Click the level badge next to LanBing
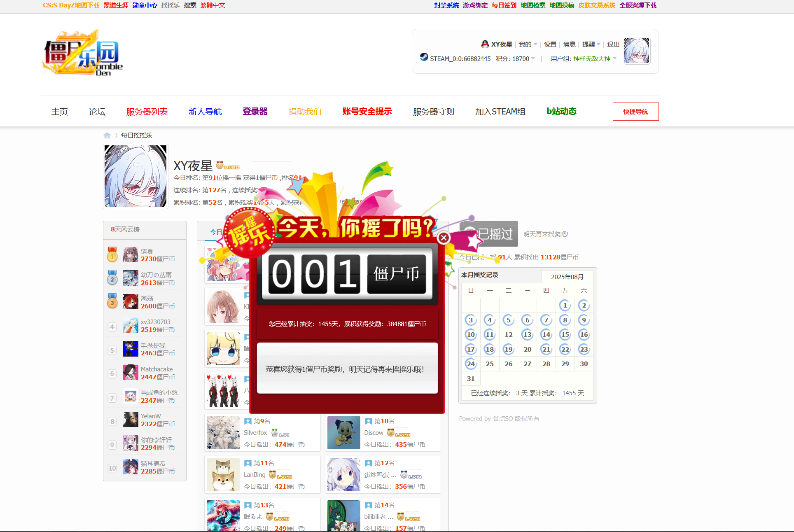Image resolution: width=794 pixels, height=532 pixels. click(x=280, y=475)
